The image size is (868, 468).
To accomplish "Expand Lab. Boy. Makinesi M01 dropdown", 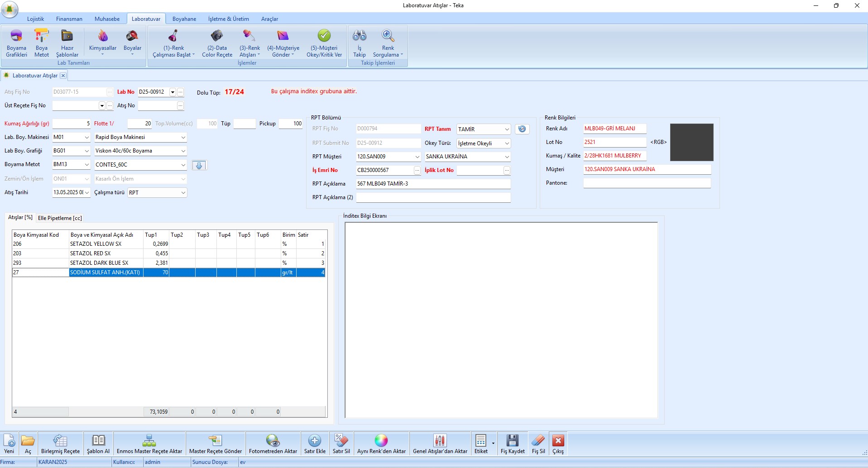I will (x=87, y=137).
